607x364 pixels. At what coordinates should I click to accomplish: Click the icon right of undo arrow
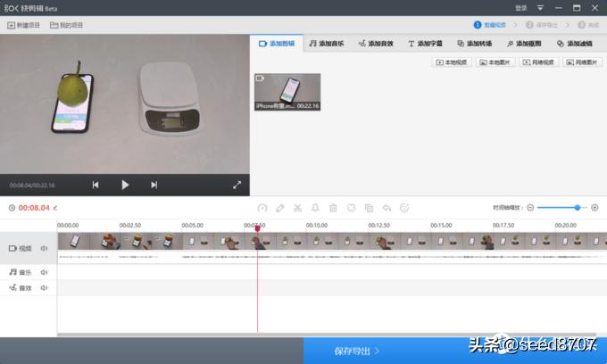[x=404, y=208]
